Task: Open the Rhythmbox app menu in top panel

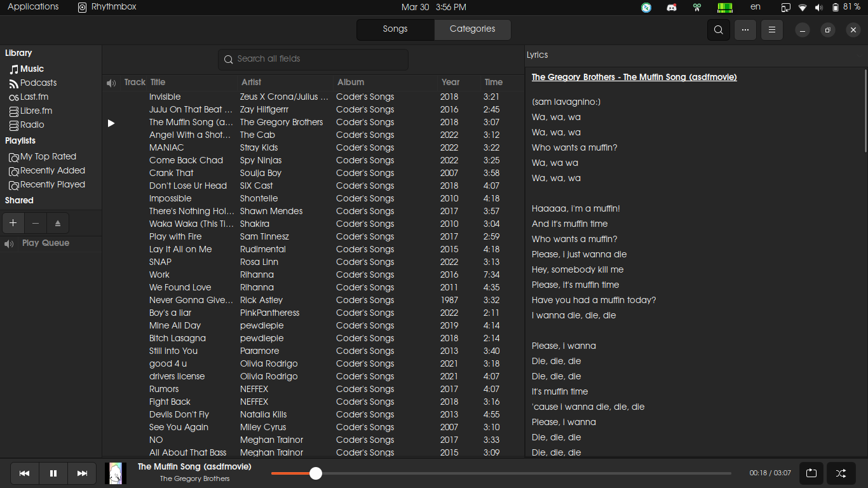Action: 107,7
